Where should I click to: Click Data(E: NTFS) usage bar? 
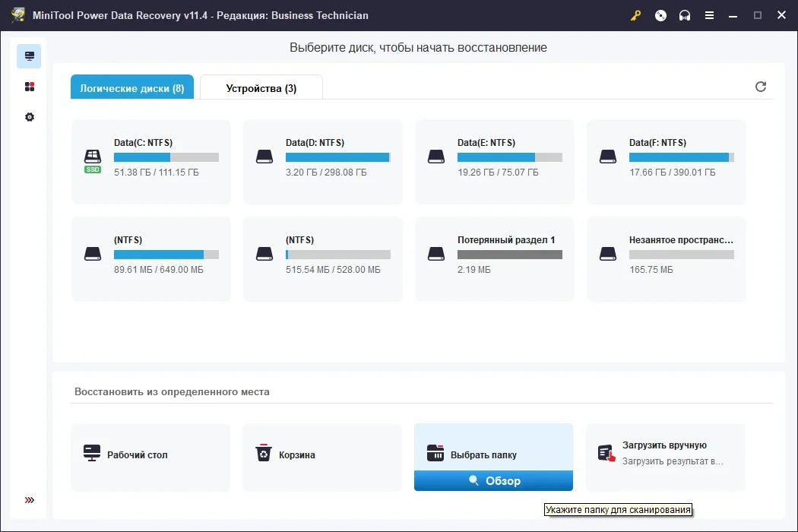[510, 157]
